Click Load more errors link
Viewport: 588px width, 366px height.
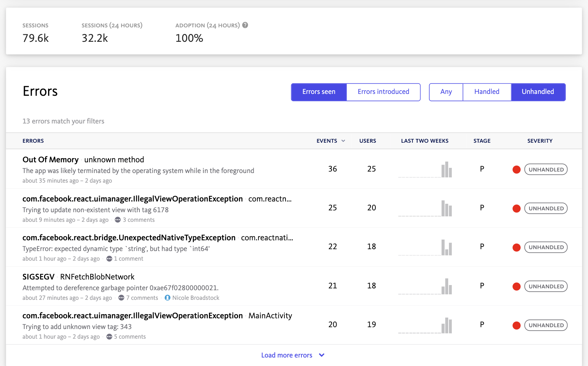click(287, 355)
